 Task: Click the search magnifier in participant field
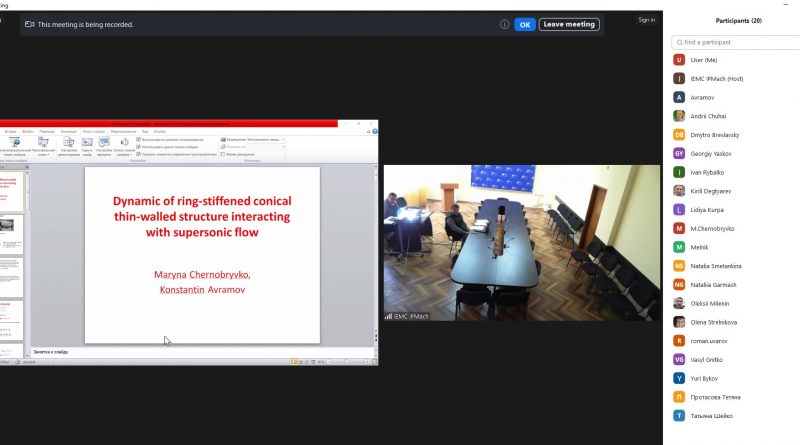click(679, 42)
